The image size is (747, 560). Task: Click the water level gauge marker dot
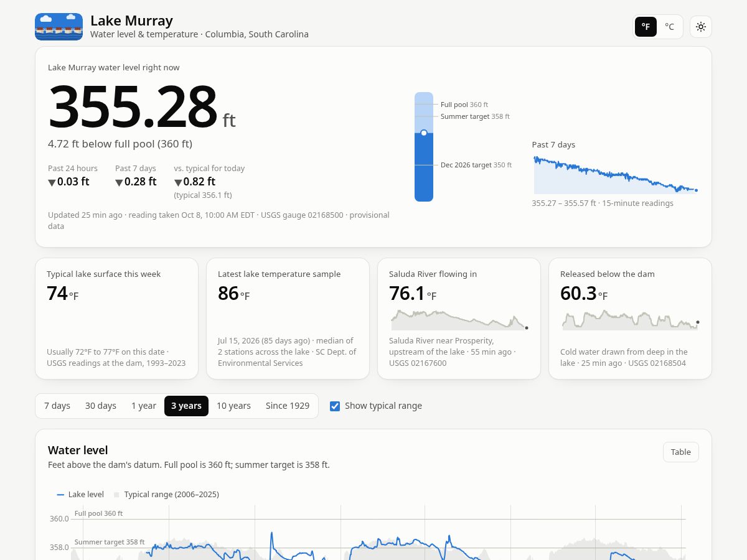[424, 133]
